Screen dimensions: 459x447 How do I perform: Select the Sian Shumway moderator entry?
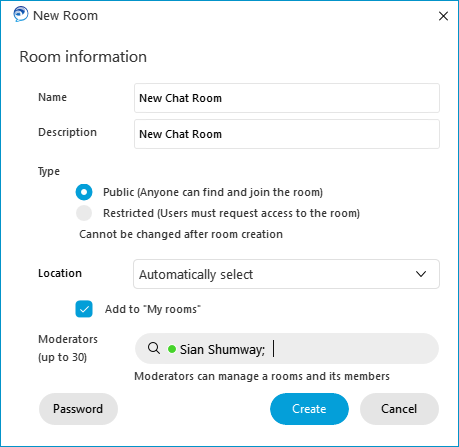click(x=222, y=349)
